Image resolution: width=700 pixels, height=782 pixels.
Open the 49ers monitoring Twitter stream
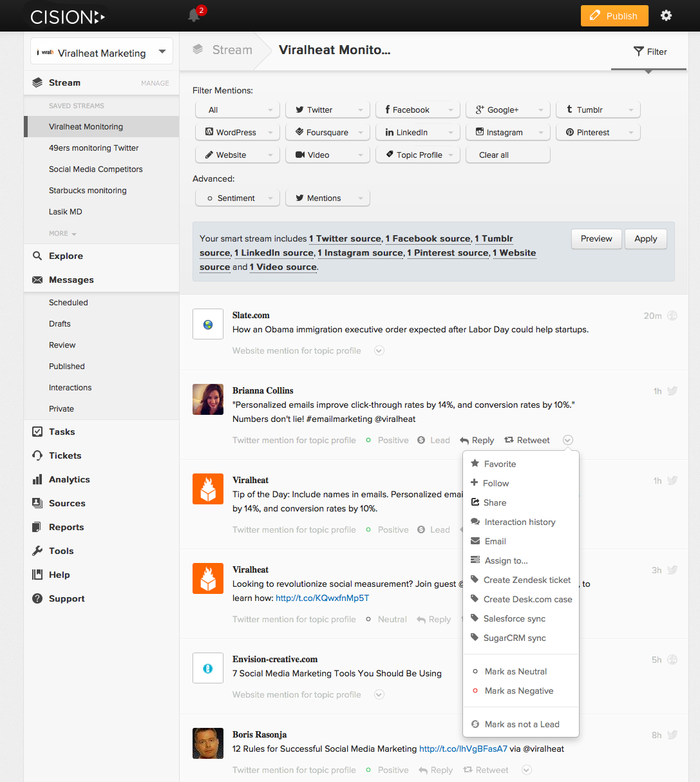pos(94,148)
